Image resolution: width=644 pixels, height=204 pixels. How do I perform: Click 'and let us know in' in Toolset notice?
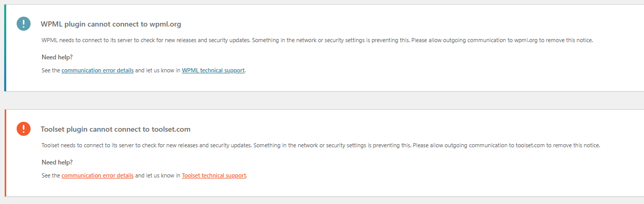click(x=158, y=176)
